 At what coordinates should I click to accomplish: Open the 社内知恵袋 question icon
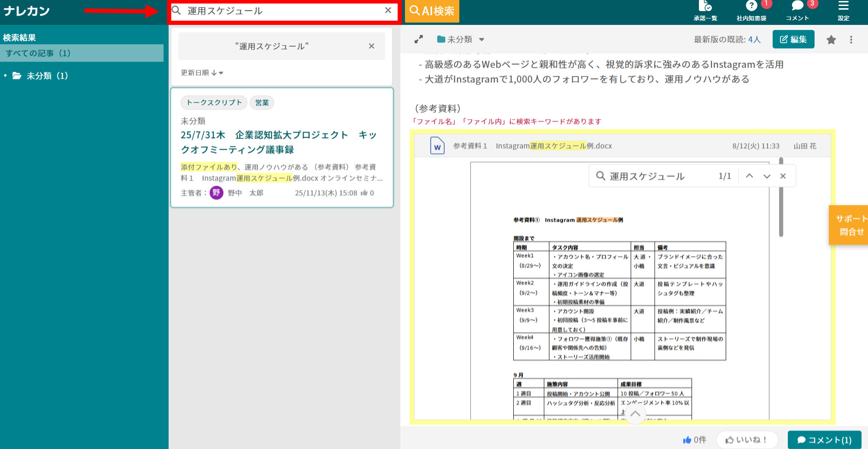pyautogui.click(x=751, y=11)
